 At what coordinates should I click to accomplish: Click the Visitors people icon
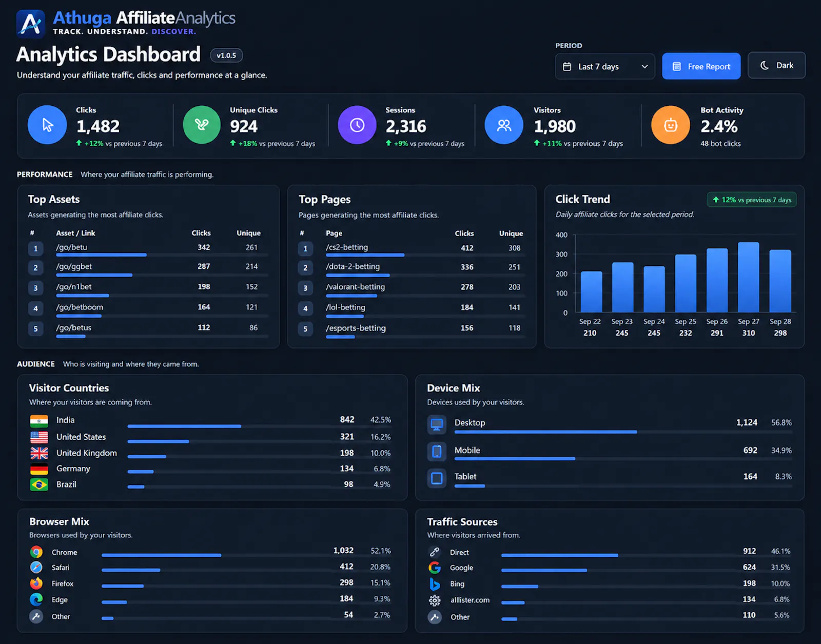(x=504, y=125)
